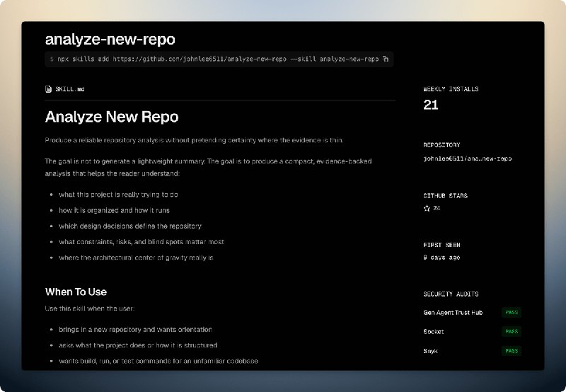
Task: Click the PASS badge for Gen Agent Trust Hub
Action: [512, 312]
